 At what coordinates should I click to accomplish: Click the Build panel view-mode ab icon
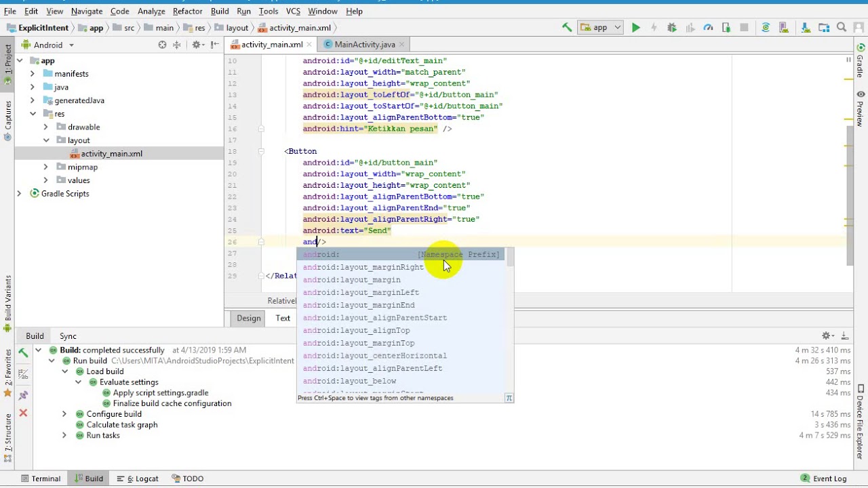(x=23, y=373)
